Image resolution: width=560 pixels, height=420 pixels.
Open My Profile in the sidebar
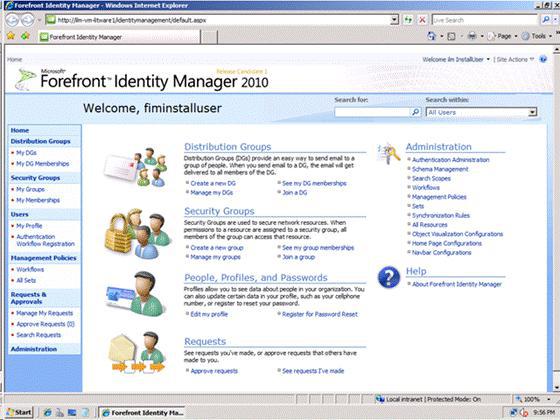pos(29,226)
